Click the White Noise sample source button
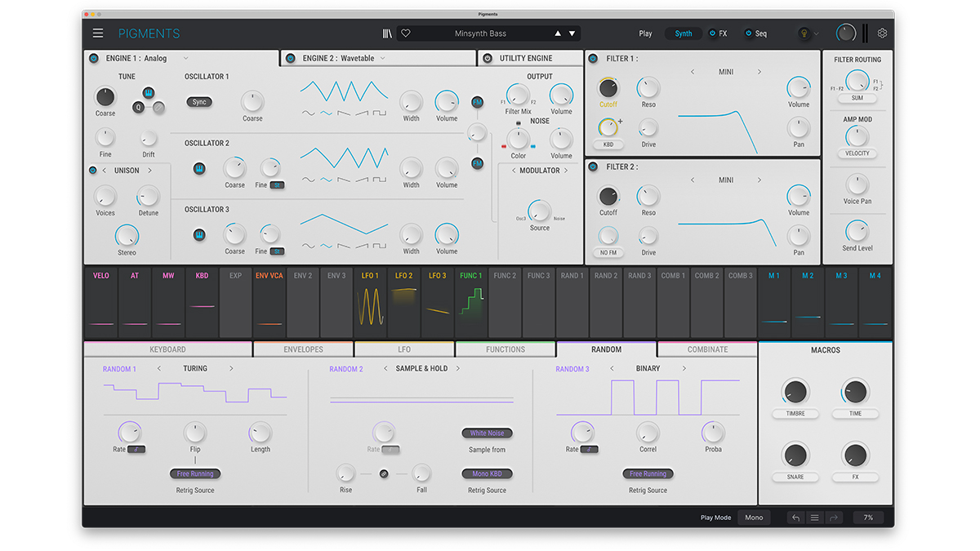 pos(488,433)
